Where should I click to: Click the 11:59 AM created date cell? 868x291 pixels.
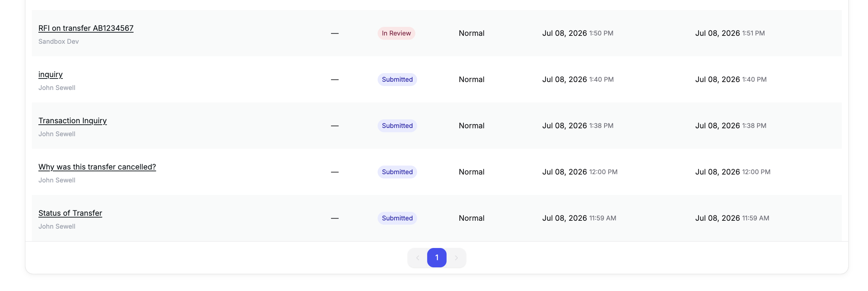click(579, 218)
